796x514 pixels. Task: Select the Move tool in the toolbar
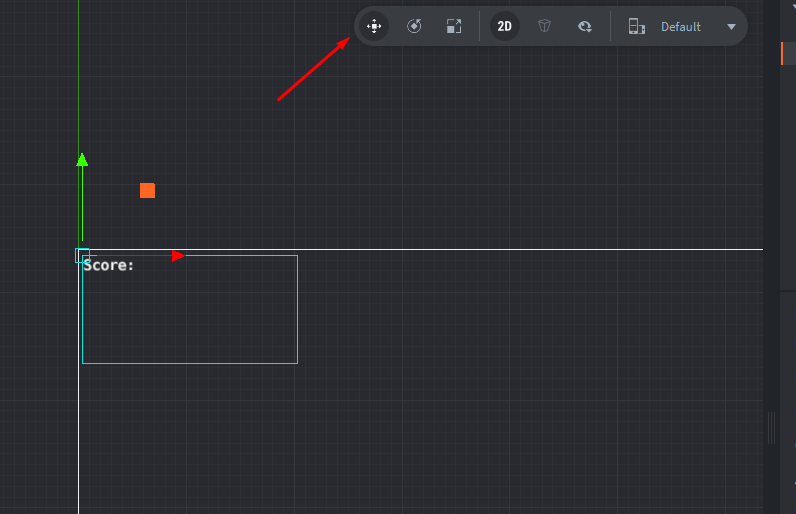coord(374,27)
